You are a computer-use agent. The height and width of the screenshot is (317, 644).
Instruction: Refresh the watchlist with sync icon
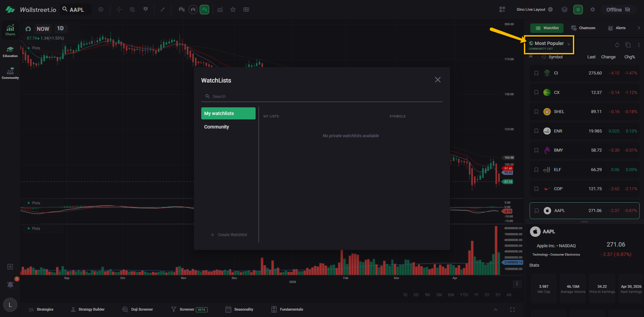coord(617,45)
